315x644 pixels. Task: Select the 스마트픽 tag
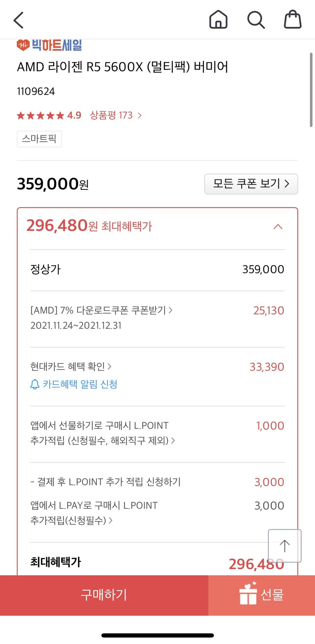(x=39, y=139)
